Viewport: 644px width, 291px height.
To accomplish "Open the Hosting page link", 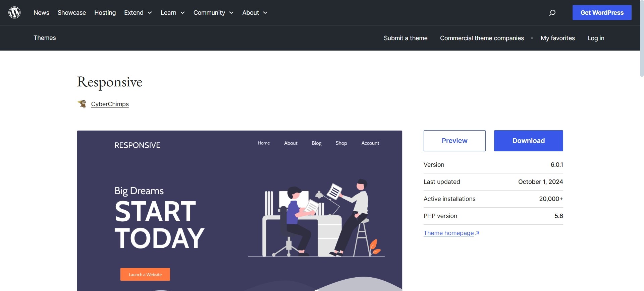I will click(105, 13).
